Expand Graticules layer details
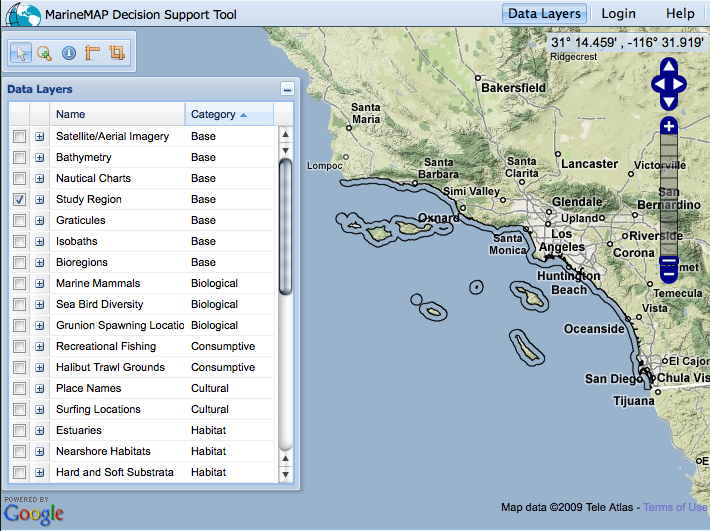Viewport: 710px width, 531px height. tap(40, 220)
